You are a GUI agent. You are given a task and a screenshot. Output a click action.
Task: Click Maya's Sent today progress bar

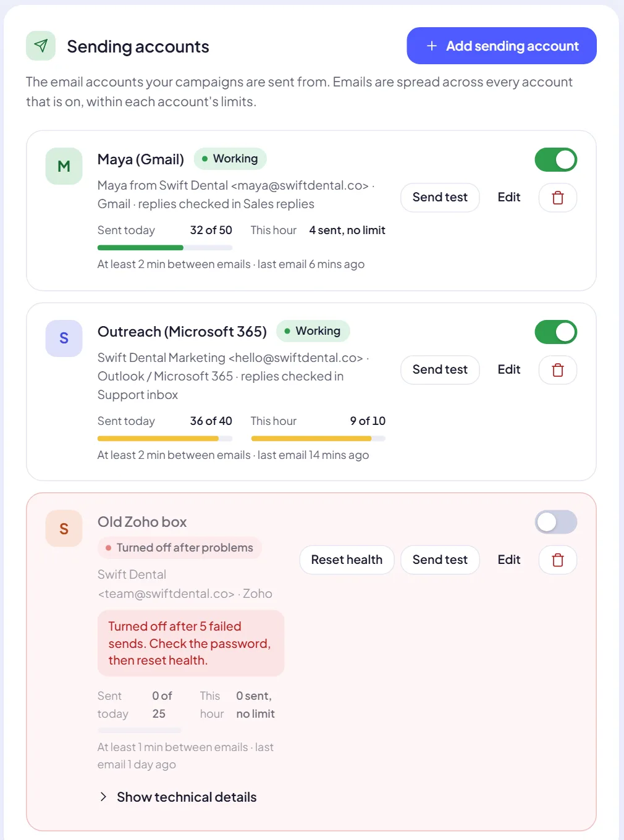165,248
